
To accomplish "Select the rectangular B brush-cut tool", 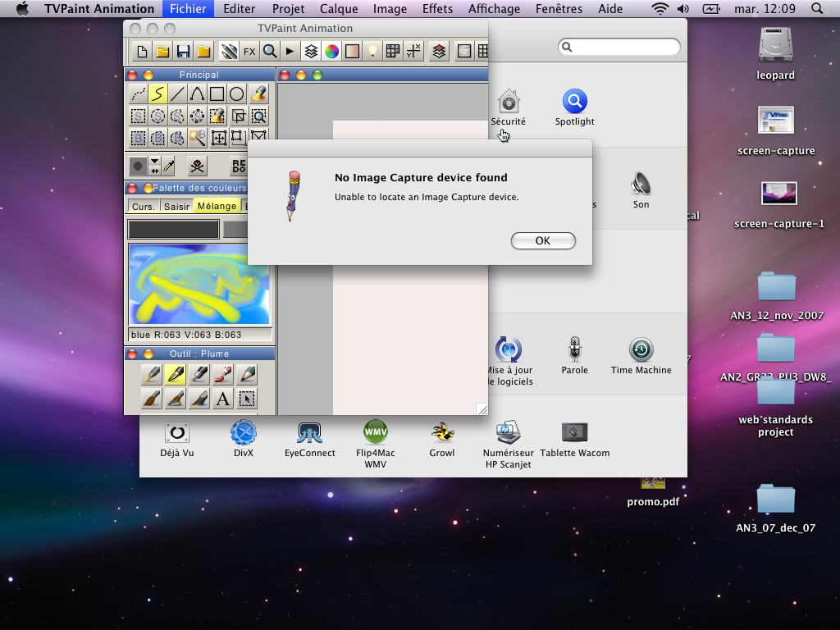I will point(138,138).
